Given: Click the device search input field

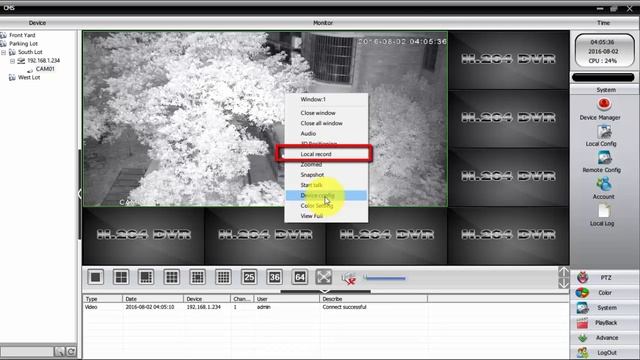Looking at the screenshot, I should pyautogui.click(x=27, y=351).
